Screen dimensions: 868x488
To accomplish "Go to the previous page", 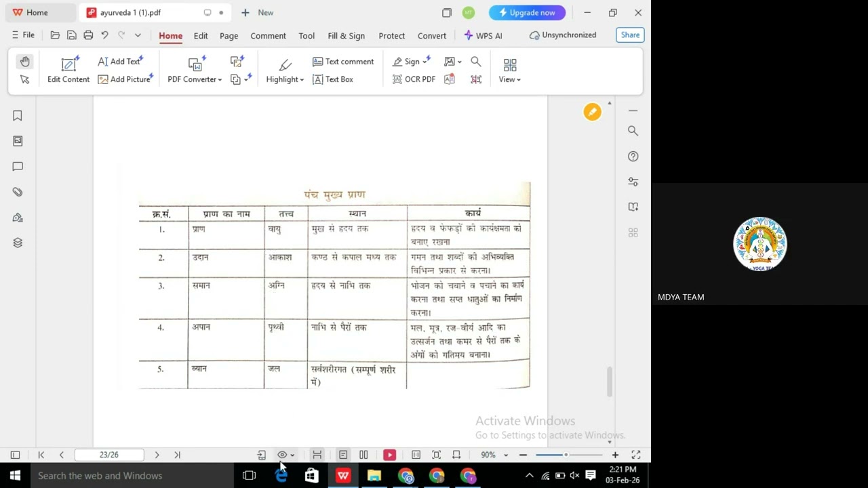I will coord(61,455).
